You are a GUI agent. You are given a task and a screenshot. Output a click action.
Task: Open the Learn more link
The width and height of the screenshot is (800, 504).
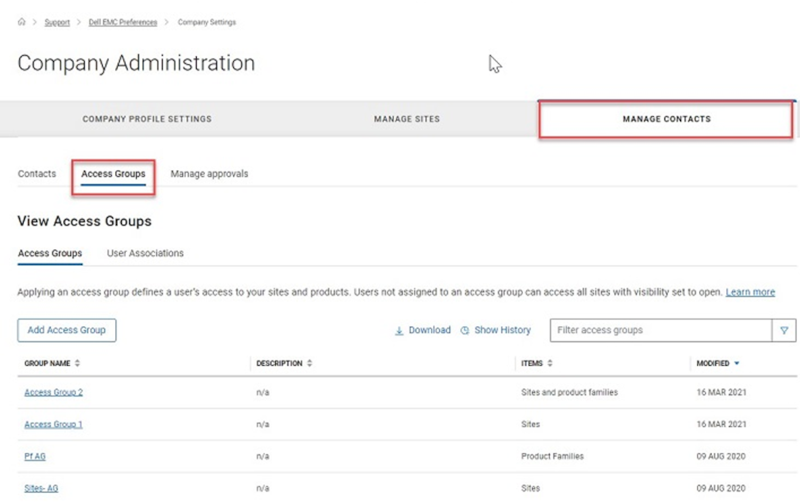[750, 292]
